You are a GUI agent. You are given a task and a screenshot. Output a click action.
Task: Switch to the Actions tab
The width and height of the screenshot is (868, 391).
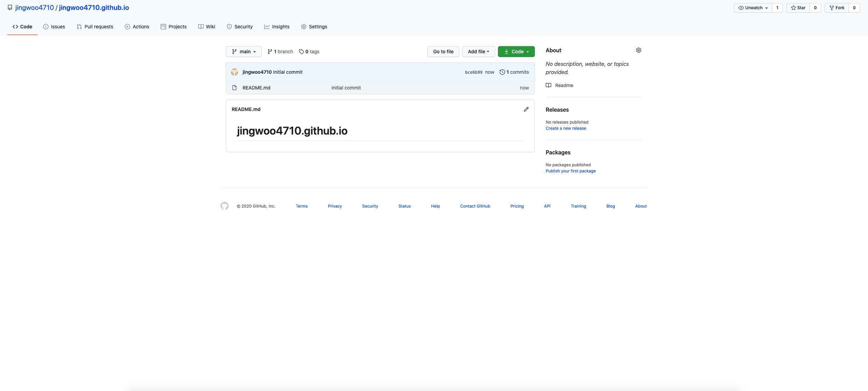click(x=137, y=27)
